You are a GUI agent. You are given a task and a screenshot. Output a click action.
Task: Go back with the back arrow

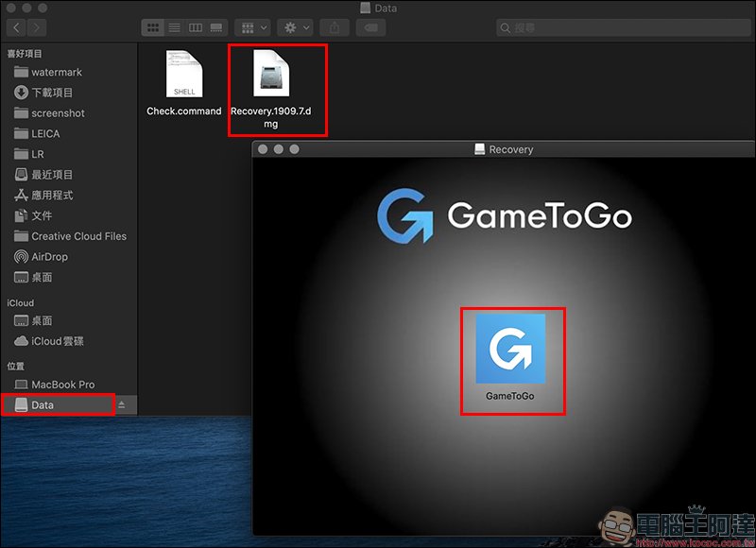pos(14,28)
